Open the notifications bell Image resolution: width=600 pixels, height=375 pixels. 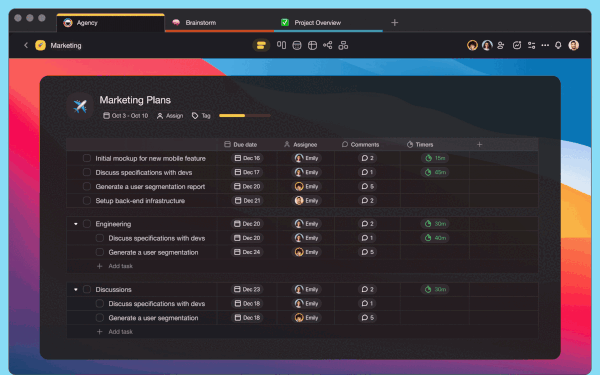click(x=558, y=46)
